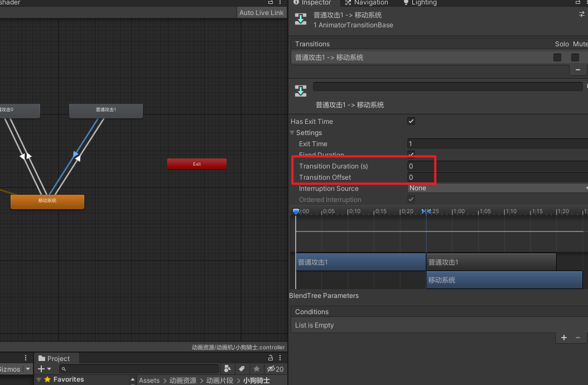588x385 pixels.
Task: Open Animator window kebab options menu
Action: coord(279,2)
